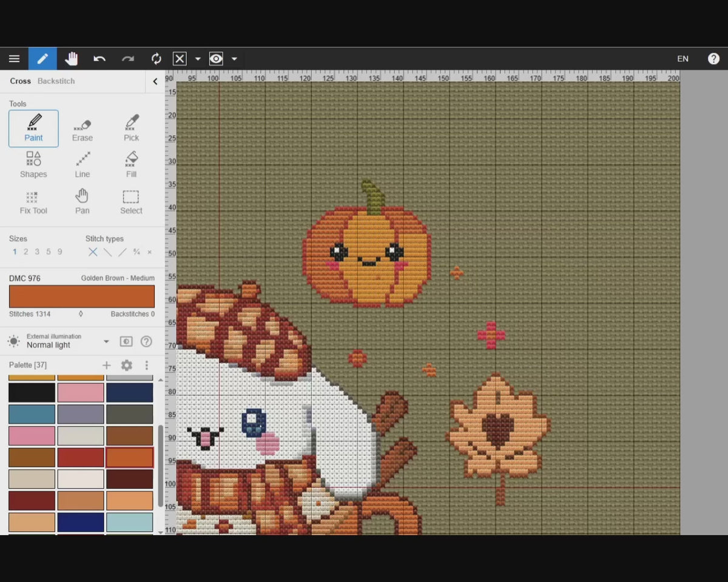Select the Erase tool
The height and width of the screenshot is (582, 728).
83,129
